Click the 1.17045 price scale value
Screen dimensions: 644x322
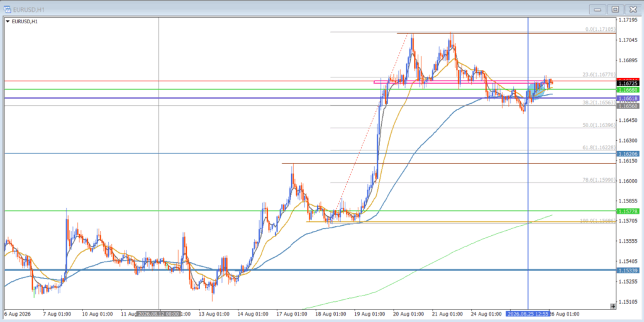click(628, 40)
